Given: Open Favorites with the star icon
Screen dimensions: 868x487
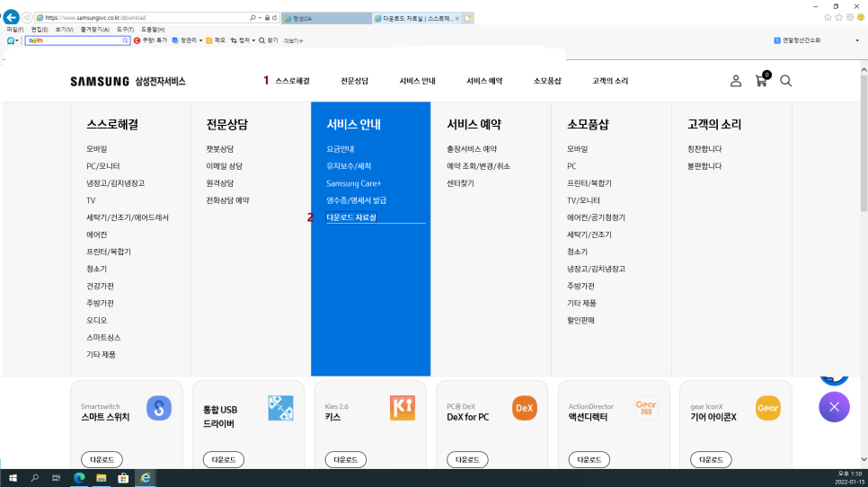Looking at the screenshot, I should (838, 17).
